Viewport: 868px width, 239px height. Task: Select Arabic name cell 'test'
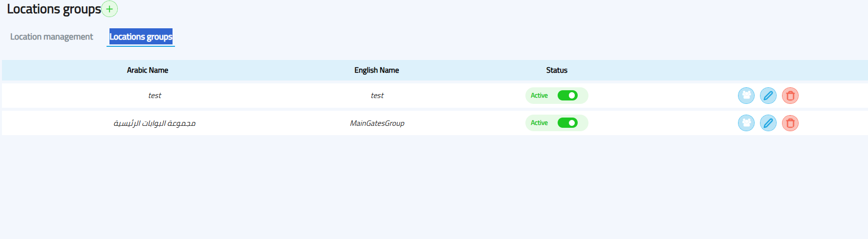click(154, 96)
